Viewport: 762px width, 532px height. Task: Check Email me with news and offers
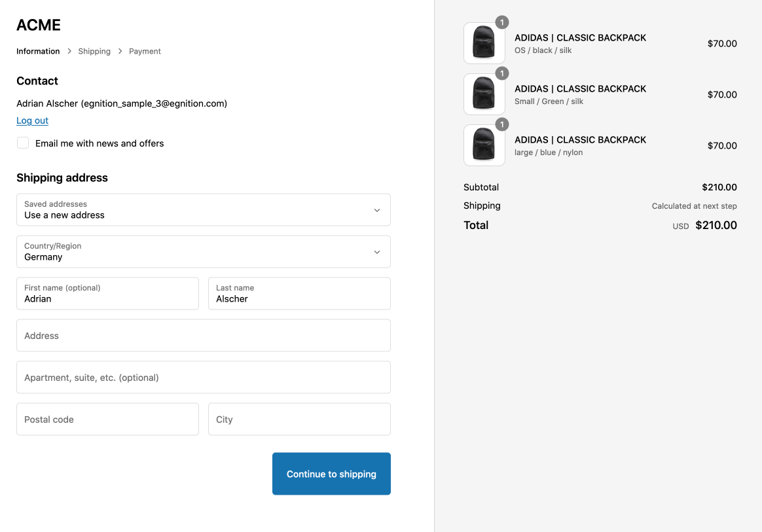point(23,143)
